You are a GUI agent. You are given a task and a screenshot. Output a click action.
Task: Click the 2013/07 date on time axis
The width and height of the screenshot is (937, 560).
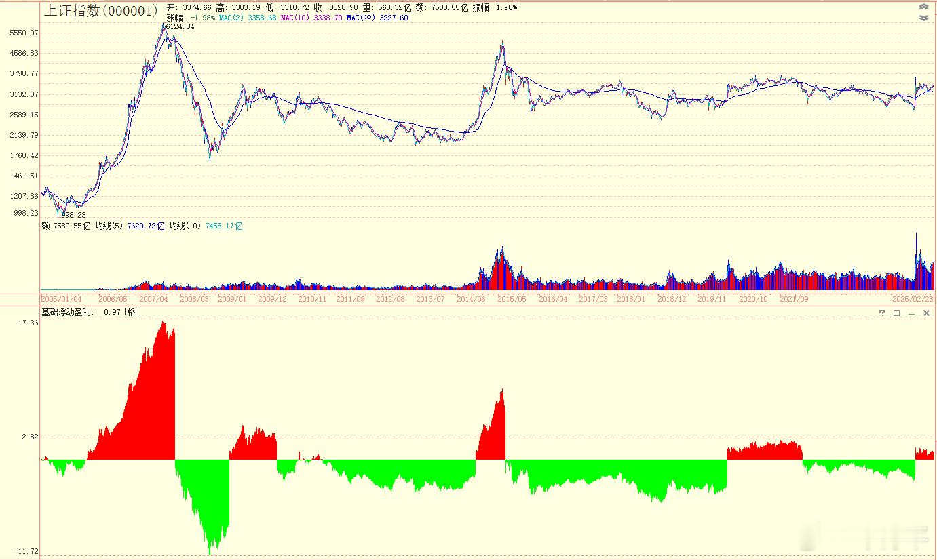point(430,299)
